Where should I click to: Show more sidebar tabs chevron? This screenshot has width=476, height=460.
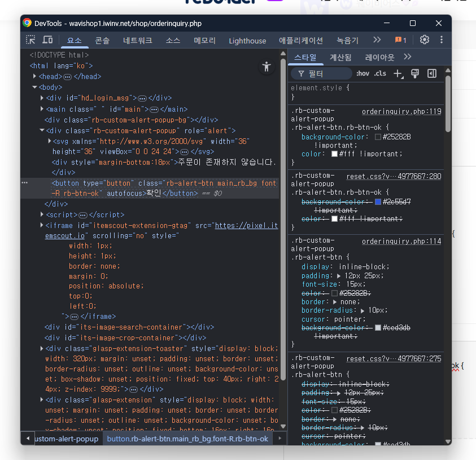click(408, 57)
